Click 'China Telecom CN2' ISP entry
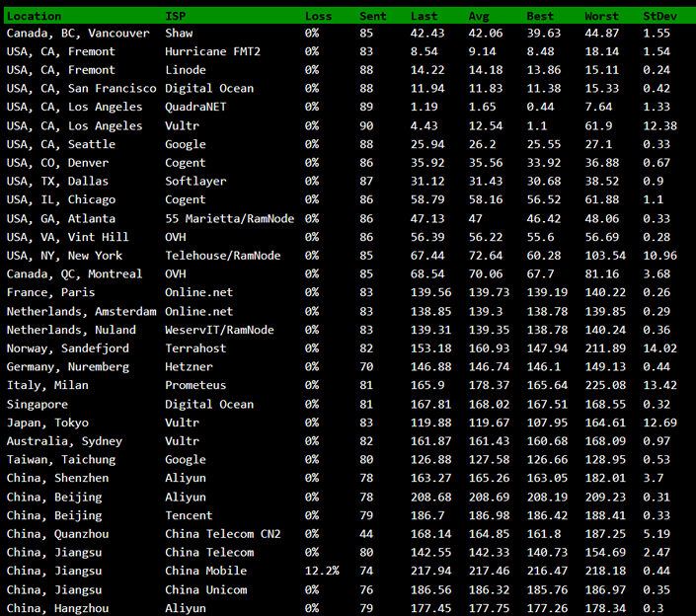The height and width of the screenshot is (616, 696). 223,534
